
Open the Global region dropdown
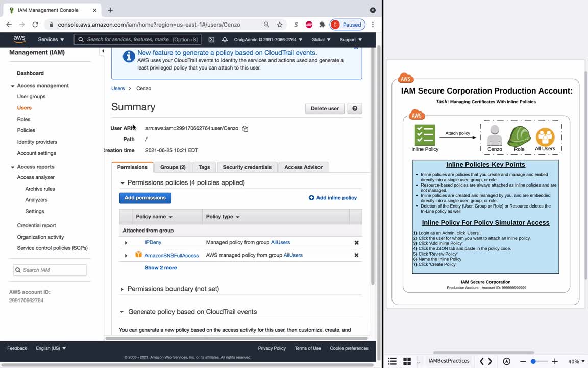click(x=321, y=39)
